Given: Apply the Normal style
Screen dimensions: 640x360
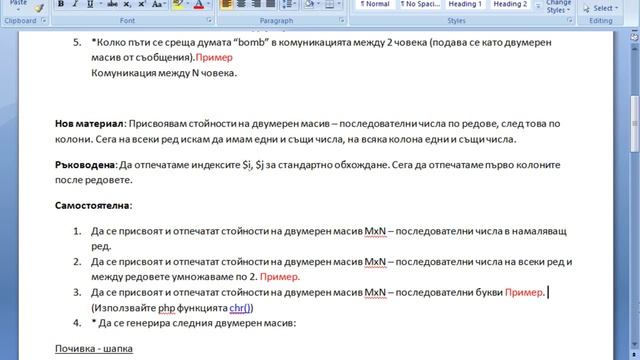Looking at the screenshot, I should click(x=375, y=4).
